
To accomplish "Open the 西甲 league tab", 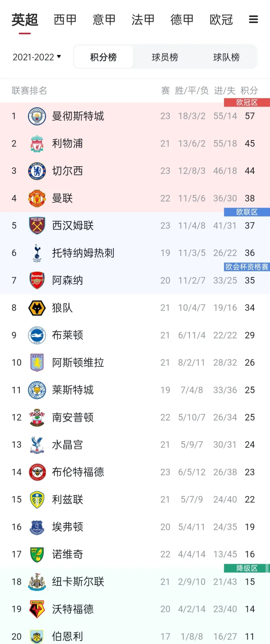I will tap(65, 20).
